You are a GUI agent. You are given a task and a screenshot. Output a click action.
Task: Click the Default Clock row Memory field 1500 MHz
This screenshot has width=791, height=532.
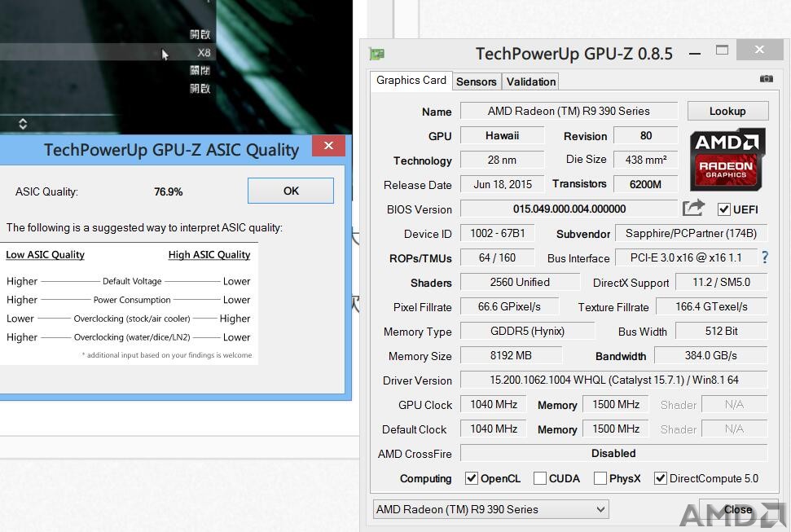[x=615, y=429]
